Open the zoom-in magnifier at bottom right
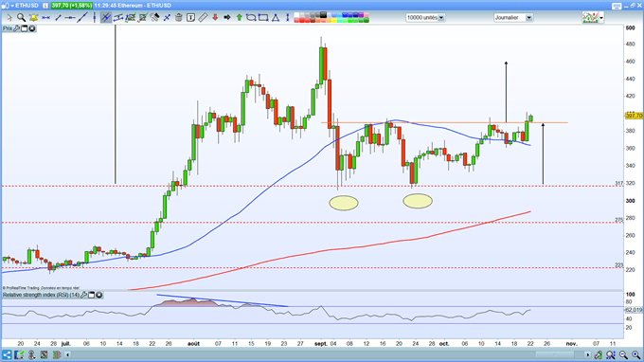 click(x=636, y=354)
